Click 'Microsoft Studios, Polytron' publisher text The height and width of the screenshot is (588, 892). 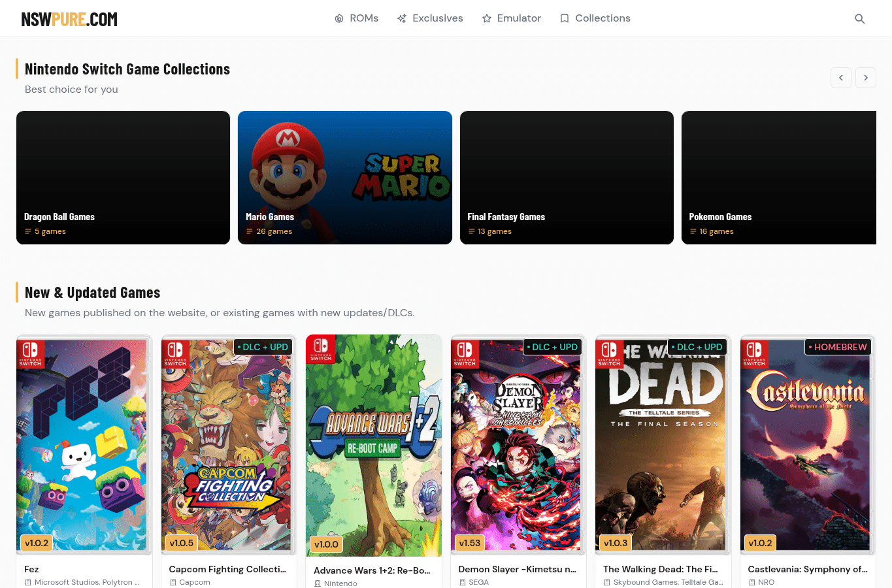tap(86, 582)
